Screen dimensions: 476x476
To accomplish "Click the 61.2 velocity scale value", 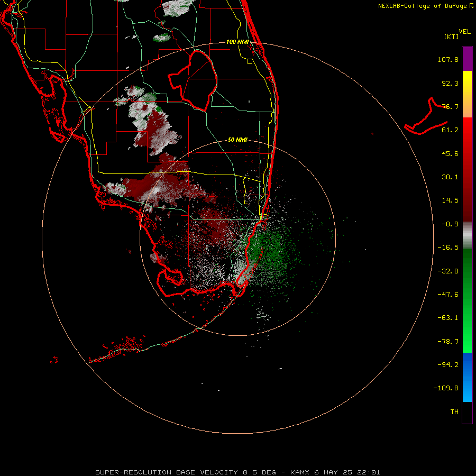I will tap(450, 130).
